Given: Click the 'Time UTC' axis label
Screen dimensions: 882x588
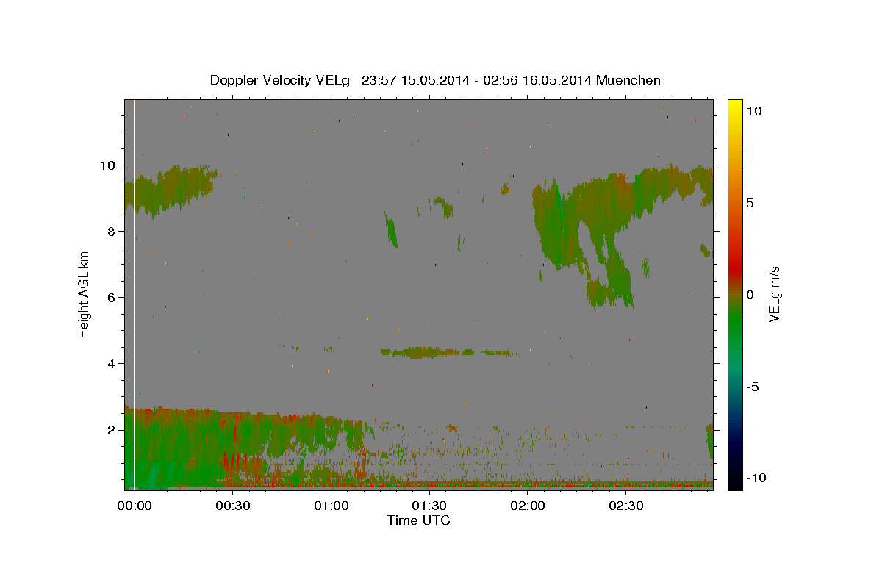Looking at the screenshot, I should (x=418, y=520).
